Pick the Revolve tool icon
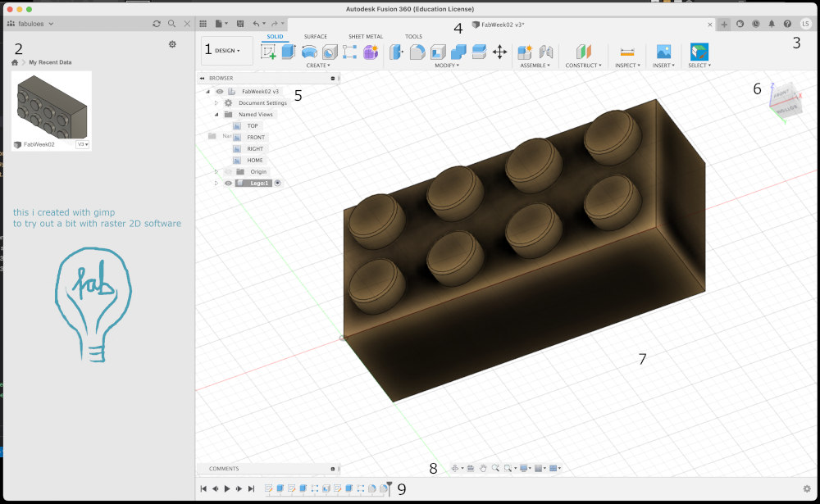This screenshot has width=820, height=504. [309, 52]
